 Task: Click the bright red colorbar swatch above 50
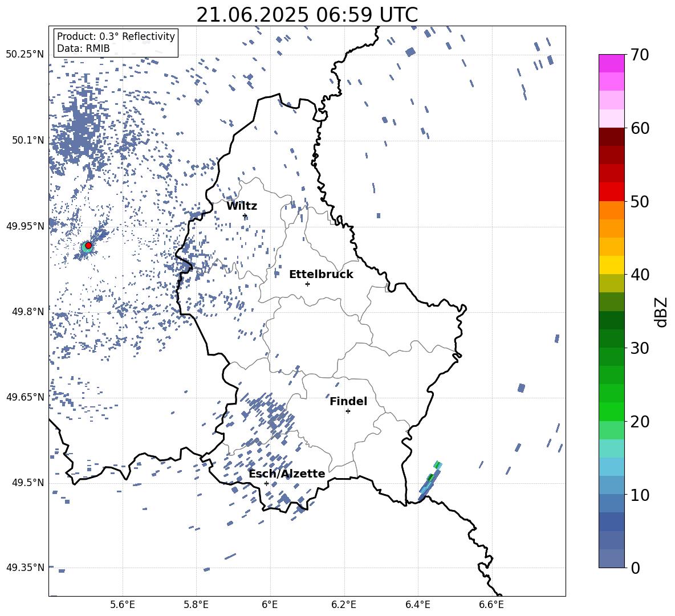[611, 192]
